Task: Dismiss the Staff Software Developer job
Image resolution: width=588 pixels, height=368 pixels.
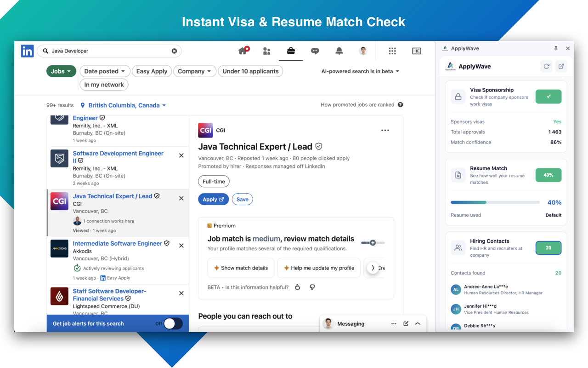Action: (181, 293)
